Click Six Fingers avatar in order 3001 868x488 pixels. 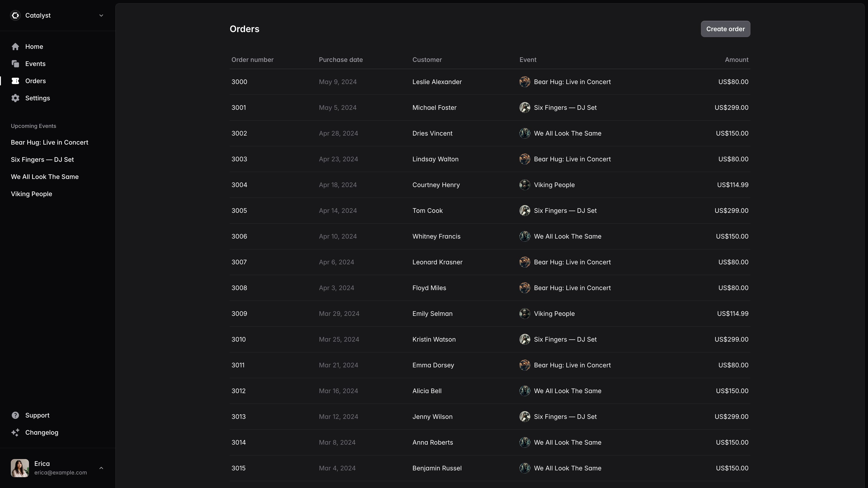(x=525, y=108)
